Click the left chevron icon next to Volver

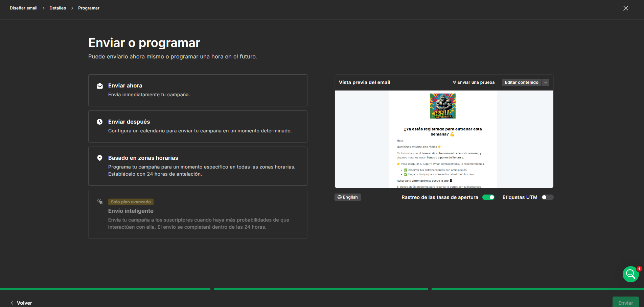(12, 303)
